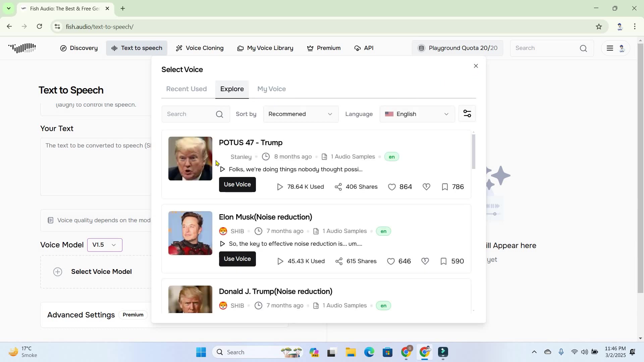Use Voice for Elon Musk
The width and height of the screenshot is (644, 362).
coord(237,259)
